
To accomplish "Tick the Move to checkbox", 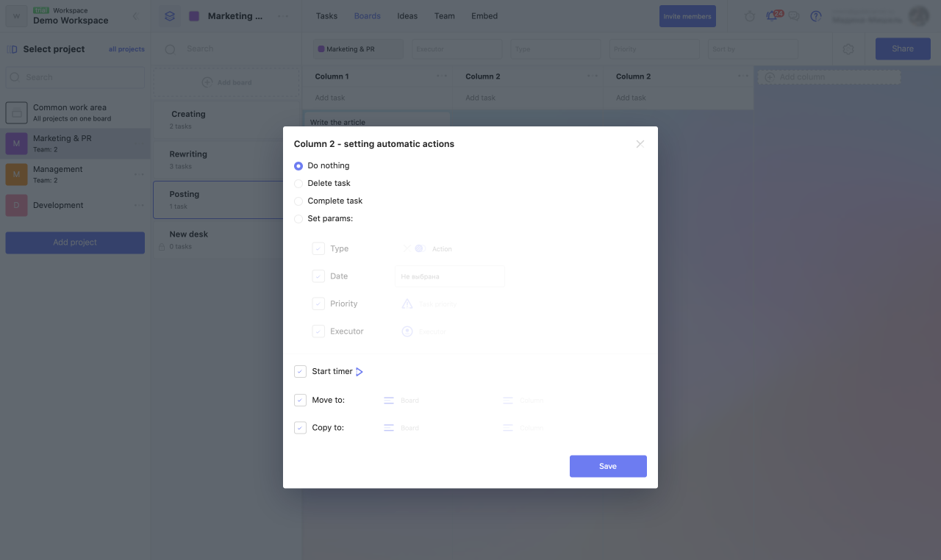I will coord(300,401).
